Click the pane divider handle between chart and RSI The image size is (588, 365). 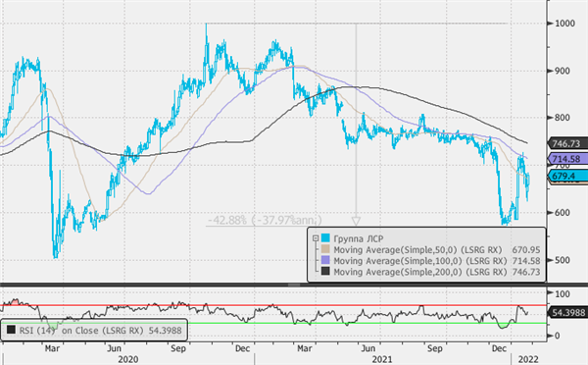tap(294, 285)
